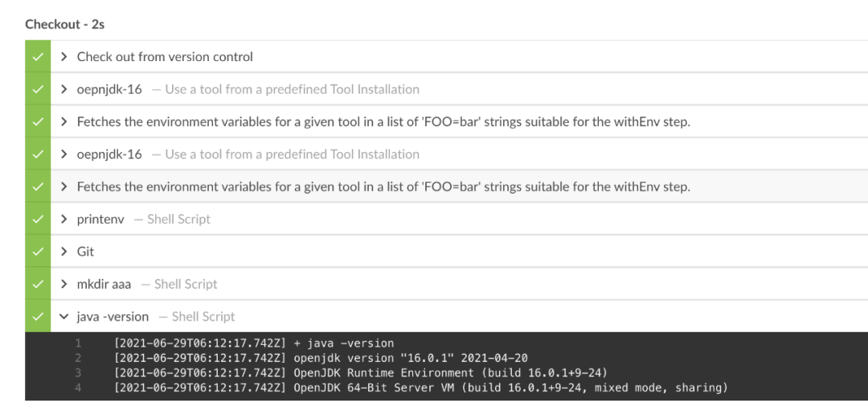Click the green check icon beside mkdir aaa
The width and height of the screenshot is (868, 419).
(x=37, y=284)
